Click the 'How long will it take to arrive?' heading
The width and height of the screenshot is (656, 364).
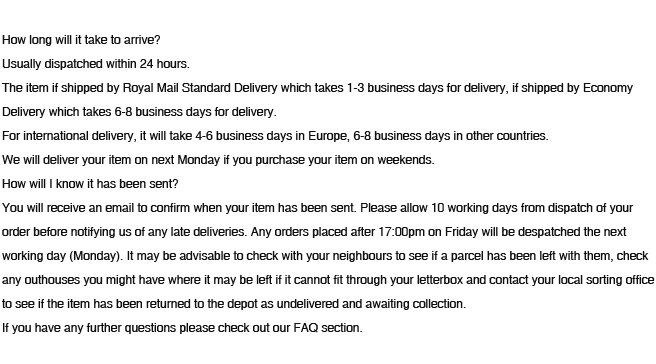[81, 40]
